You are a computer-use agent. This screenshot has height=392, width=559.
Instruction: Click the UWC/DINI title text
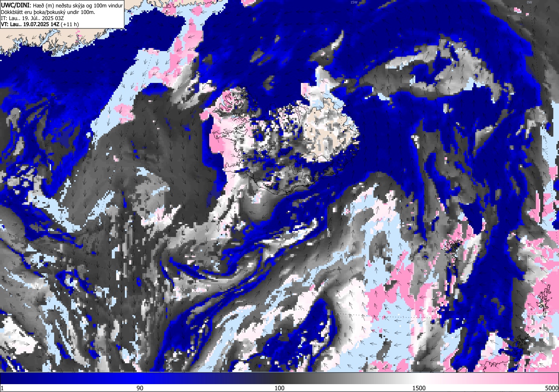point(16,5)
